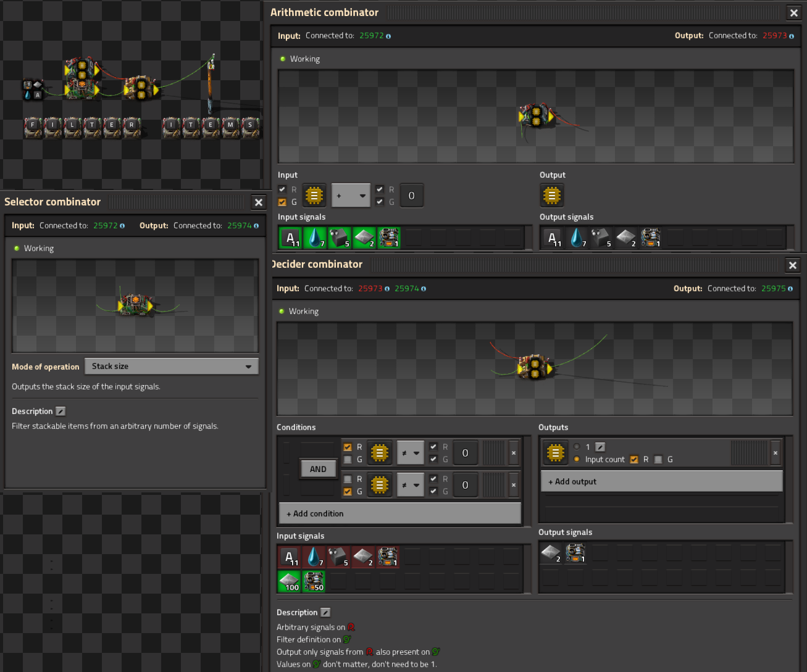Image resolution: width=807 pixels, height=672 pixels.
Task: Open the first Decider condition ≠ comparator dropdown
Action: pos(411,453)
